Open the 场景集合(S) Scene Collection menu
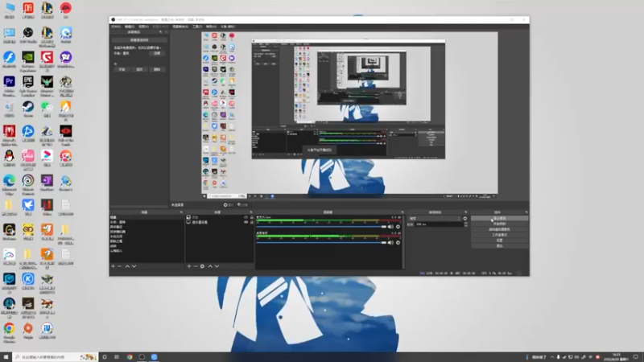 (x=180, y=27)
